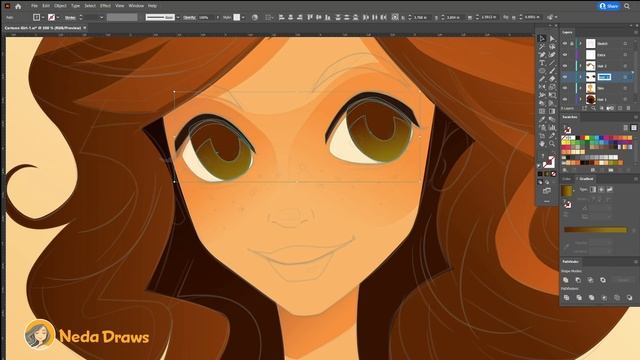This screenshot has width=640, height=360.
Task: Pick the None swatch in Swatches panel
Action: [564, 138]
